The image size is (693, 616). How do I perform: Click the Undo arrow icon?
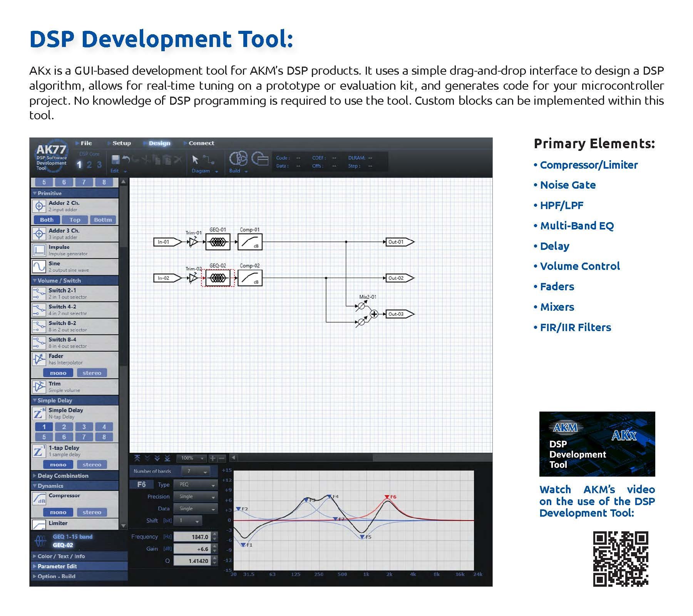click(x=126, y=159)
